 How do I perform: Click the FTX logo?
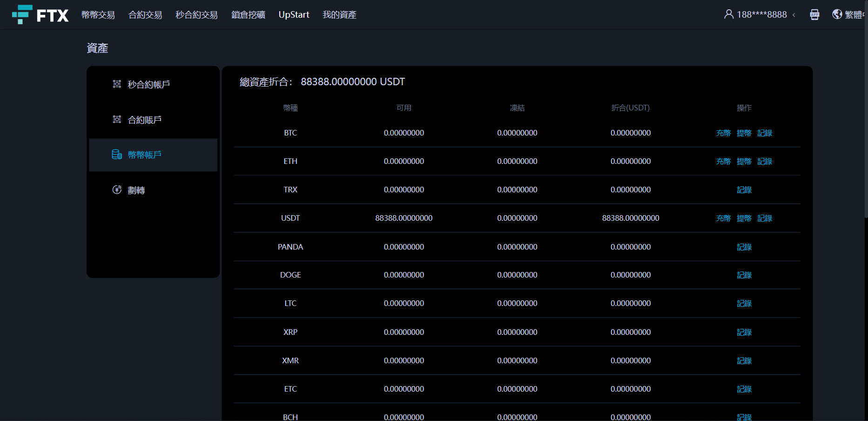(x=40, y=15)
